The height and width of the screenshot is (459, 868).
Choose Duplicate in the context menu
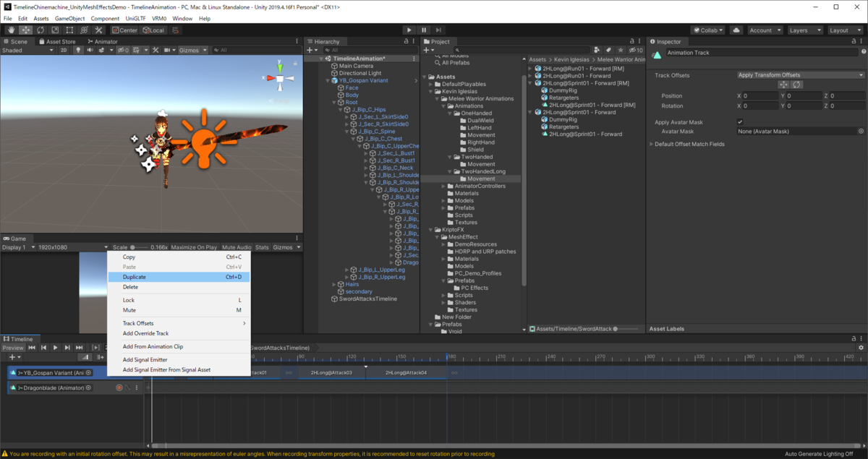[178, 277]
